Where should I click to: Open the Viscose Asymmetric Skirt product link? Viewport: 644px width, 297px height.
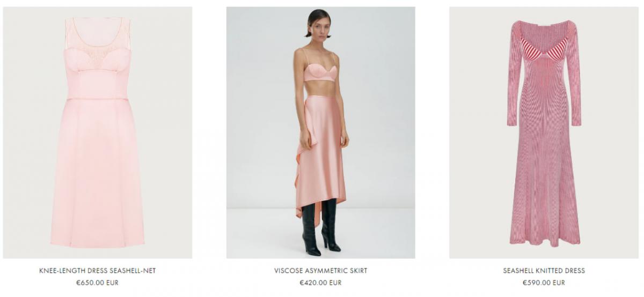pos(320,271)
